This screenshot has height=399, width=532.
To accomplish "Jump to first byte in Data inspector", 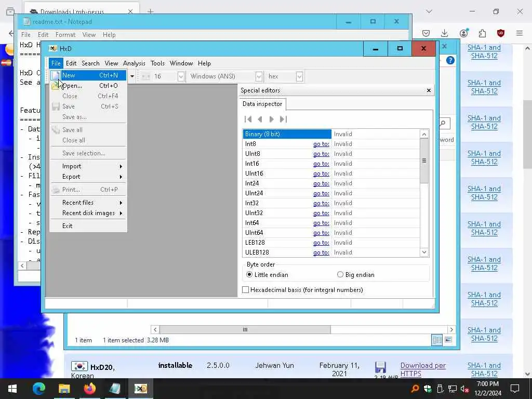I will click(x=248, y=119).
